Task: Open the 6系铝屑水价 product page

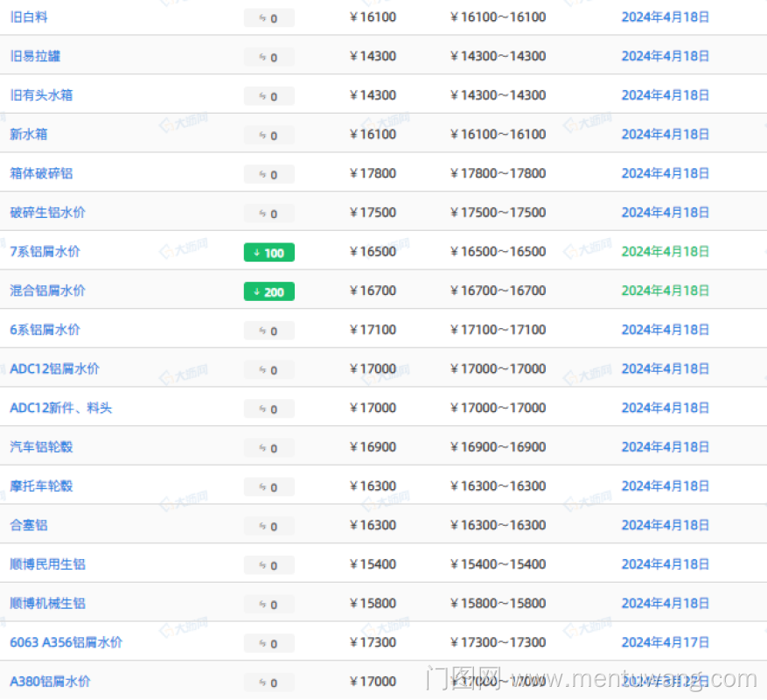Action: (x=45, y=329)
